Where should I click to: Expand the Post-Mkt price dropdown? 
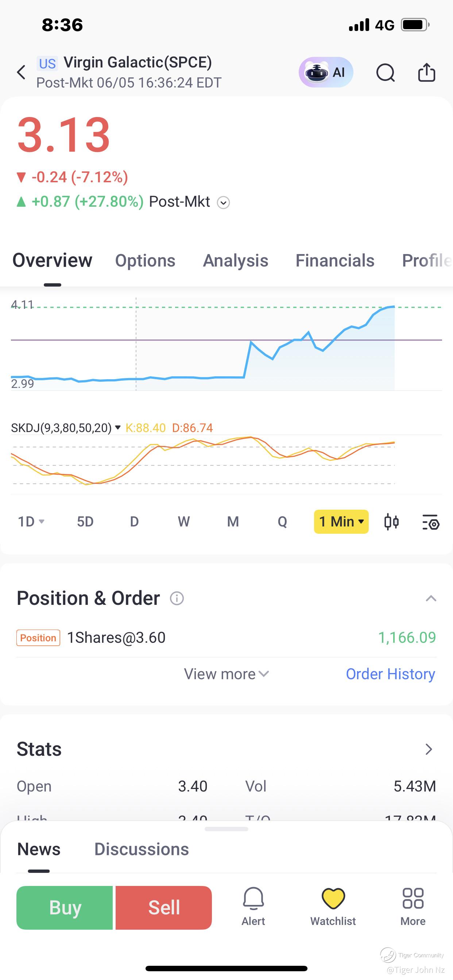[224, 202]
